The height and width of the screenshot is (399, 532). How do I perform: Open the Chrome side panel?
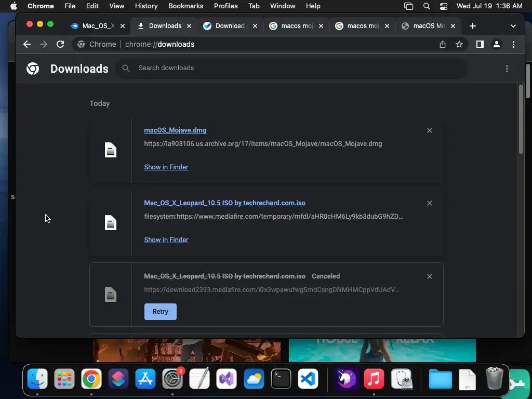coord(480,44)
